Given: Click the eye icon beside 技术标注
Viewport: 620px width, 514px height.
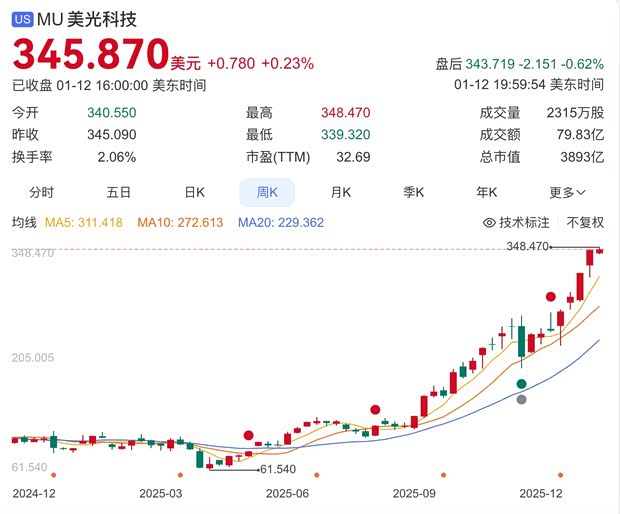Looking at the screenshot, I should (x=489, y=222).
